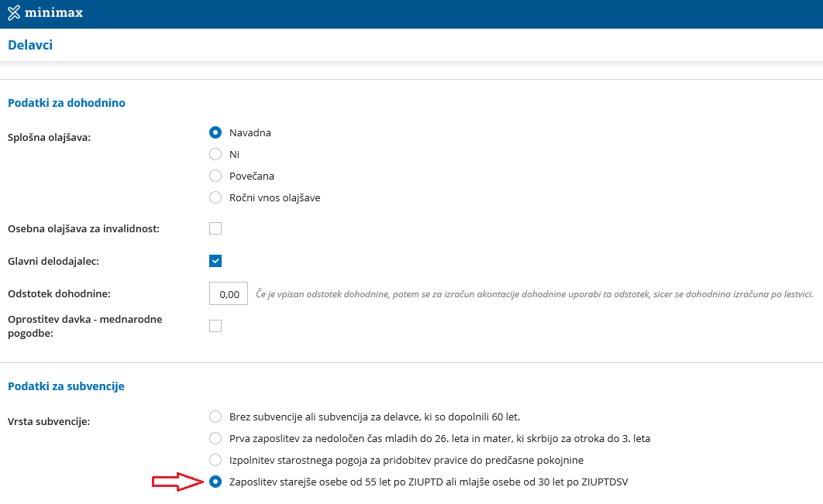Select Zaposlitev starejše osebe od 55 let option
This screenshot has width=823, height=504.
pos(215,482)
